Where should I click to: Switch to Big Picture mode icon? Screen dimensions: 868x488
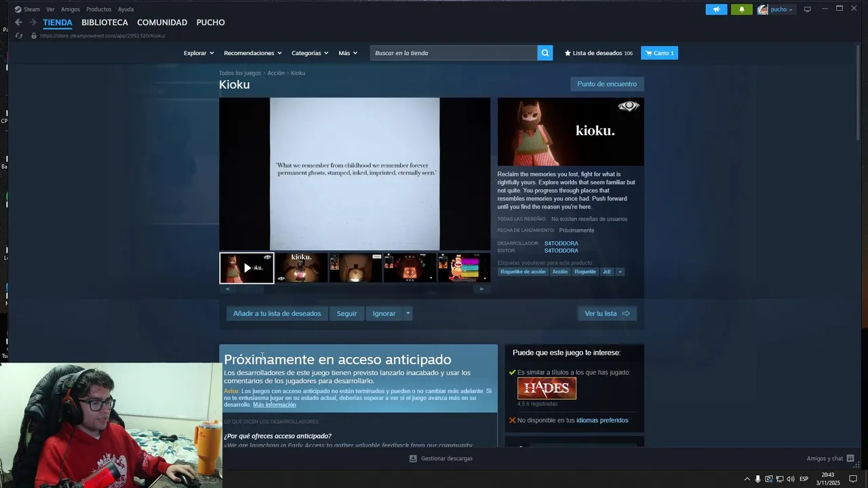point(807,9)
